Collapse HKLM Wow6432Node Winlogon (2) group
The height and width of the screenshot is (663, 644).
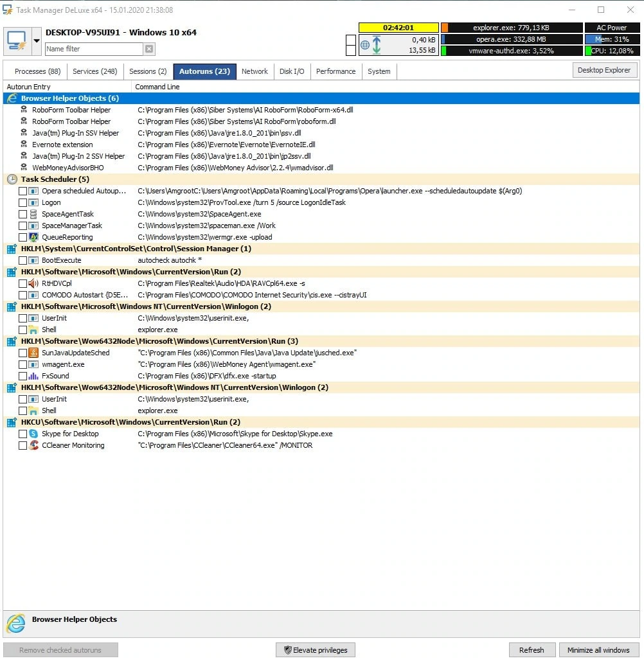[x=321, y=387]
